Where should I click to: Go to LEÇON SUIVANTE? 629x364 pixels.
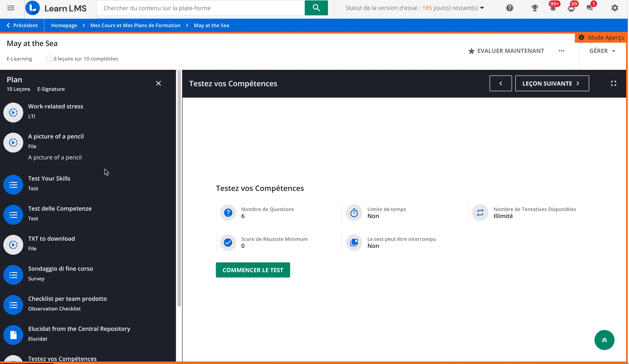(x=552, y=83)
